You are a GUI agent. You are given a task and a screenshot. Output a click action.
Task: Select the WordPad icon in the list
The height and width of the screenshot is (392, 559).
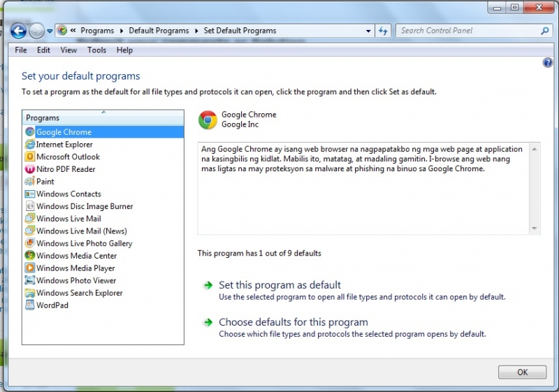[x=30, y=305]
